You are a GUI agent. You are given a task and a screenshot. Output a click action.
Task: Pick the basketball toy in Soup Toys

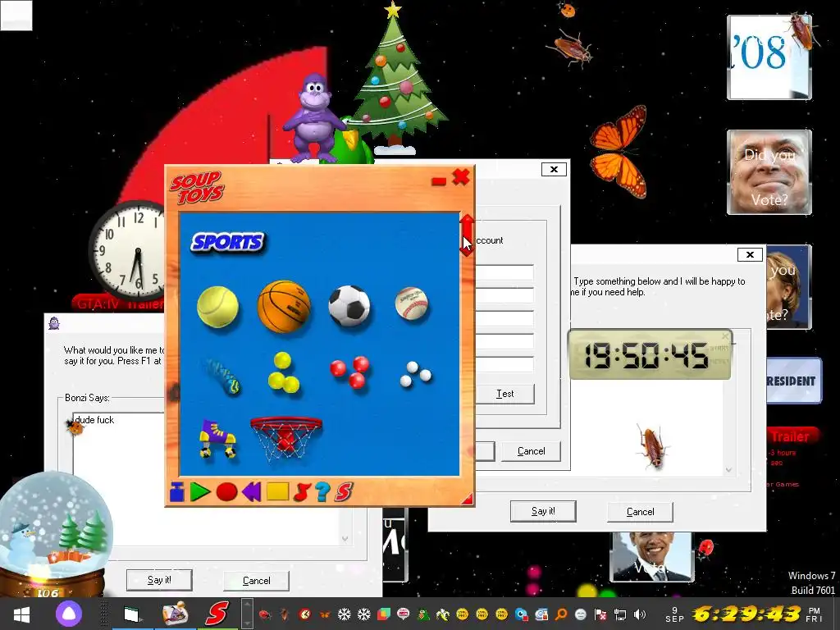(284, 307)
